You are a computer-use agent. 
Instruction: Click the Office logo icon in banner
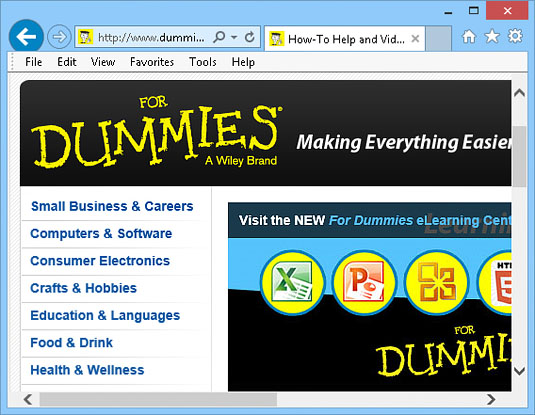437,283
